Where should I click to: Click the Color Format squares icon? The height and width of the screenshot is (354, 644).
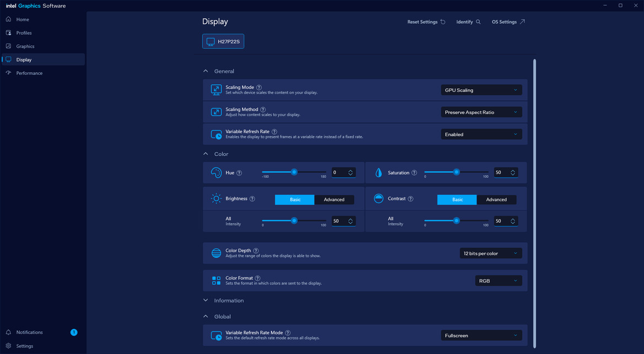pyautogui.click(x=216, y=280)
